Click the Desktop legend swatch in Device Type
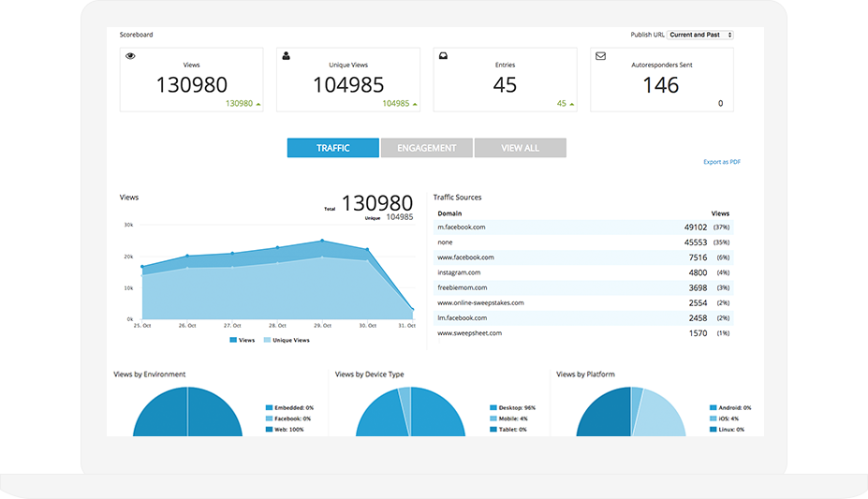This screenshot has height=499, width=868. (492, 407)
